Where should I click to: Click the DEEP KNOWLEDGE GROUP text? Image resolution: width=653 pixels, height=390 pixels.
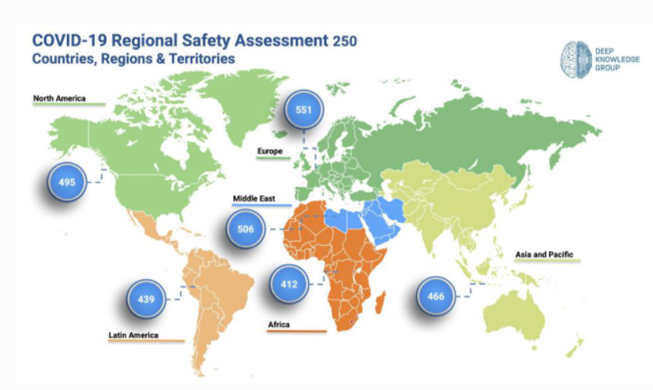tap(617, 60)
